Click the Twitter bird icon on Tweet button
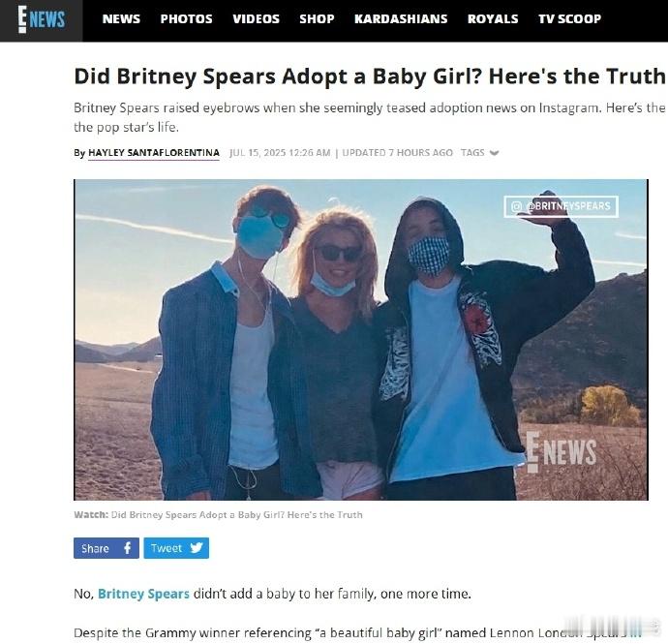Viewport: 668px width, 644px height. pyautogui.click(x=197, y=548)
